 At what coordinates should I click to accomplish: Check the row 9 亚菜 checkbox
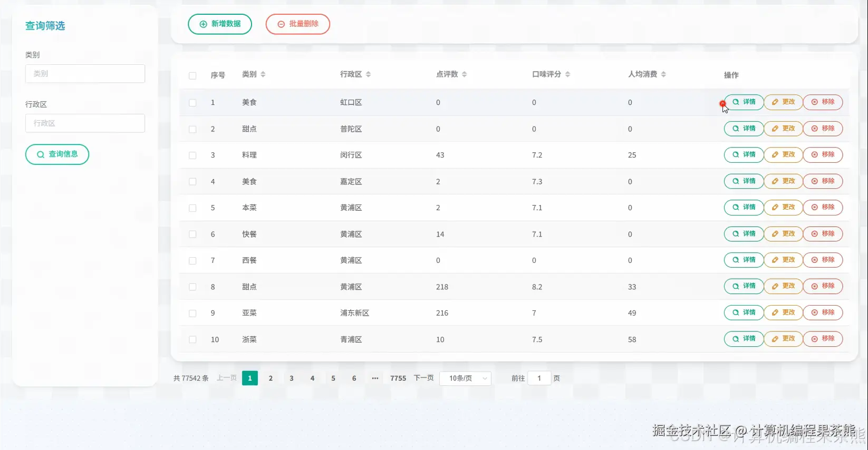point(192,314)
